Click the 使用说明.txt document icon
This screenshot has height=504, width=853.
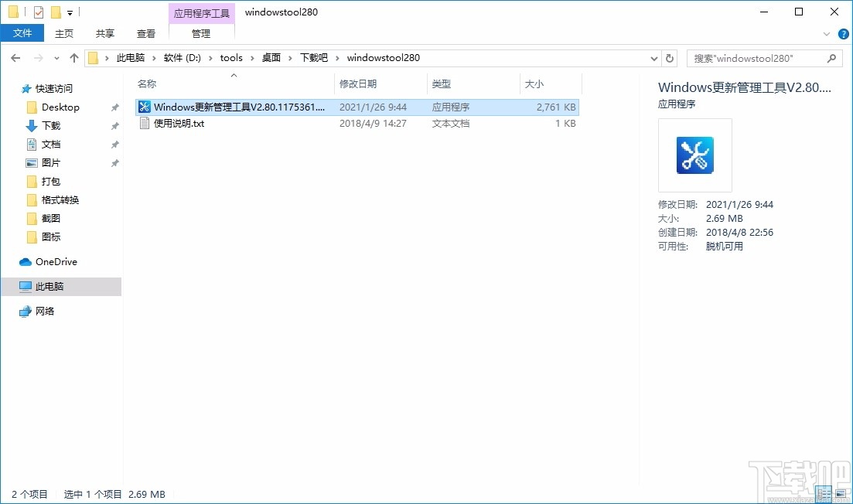point(144,124)
